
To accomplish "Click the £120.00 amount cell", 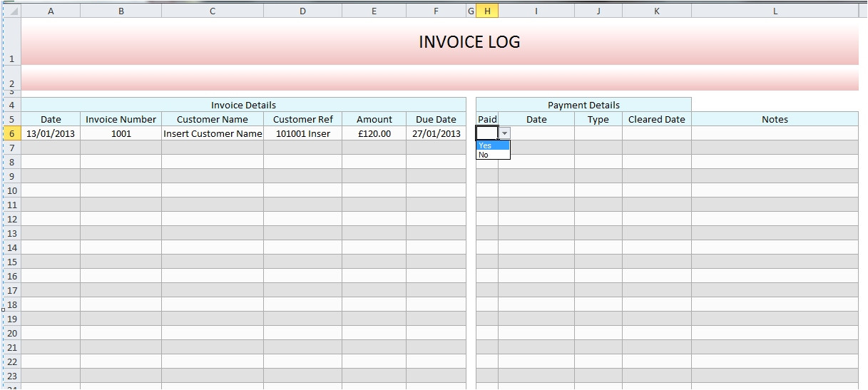I will [x=374, y=133].
